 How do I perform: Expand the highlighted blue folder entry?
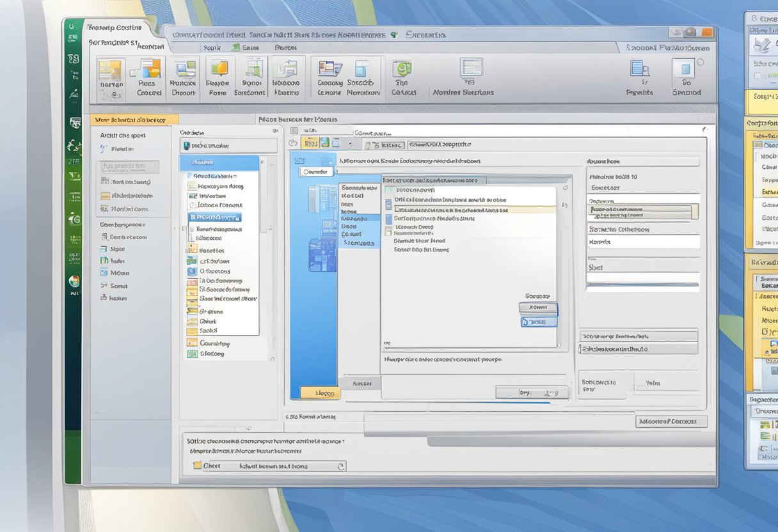[x=215, y=216]
